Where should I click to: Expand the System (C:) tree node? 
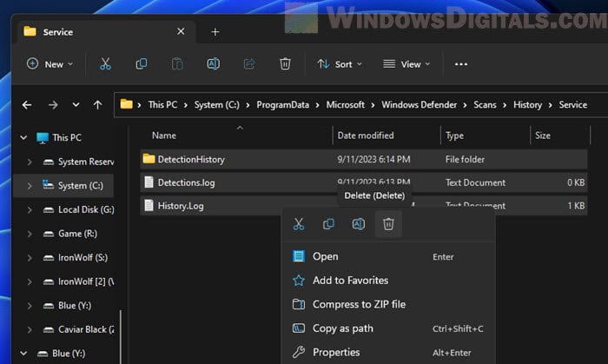30,186
